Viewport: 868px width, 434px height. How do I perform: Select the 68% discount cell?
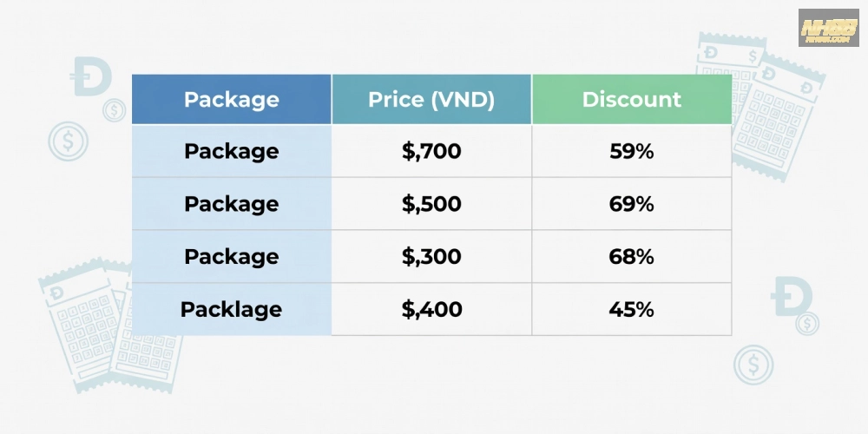(x=632, y=256)
